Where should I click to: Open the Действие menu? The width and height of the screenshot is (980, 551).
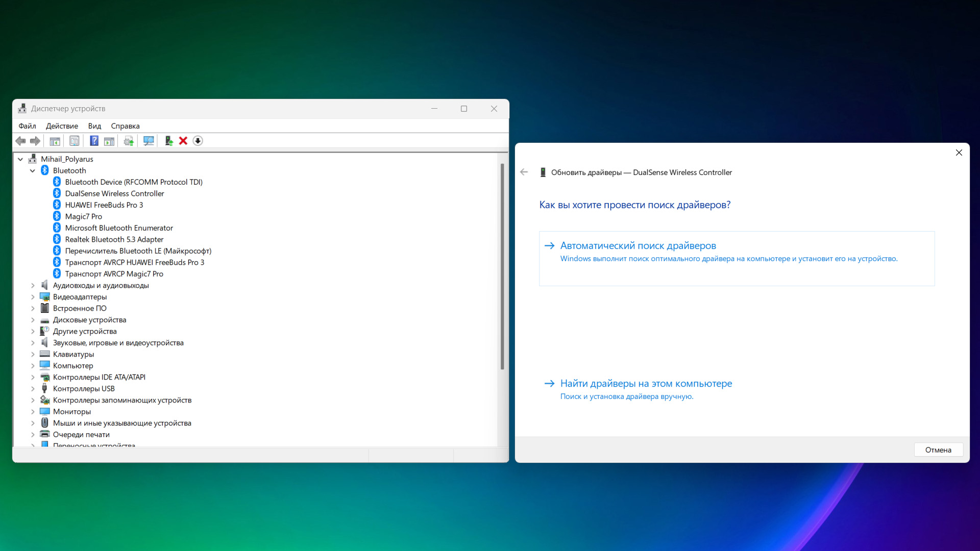pyautogui.click(x=62, y=126)
